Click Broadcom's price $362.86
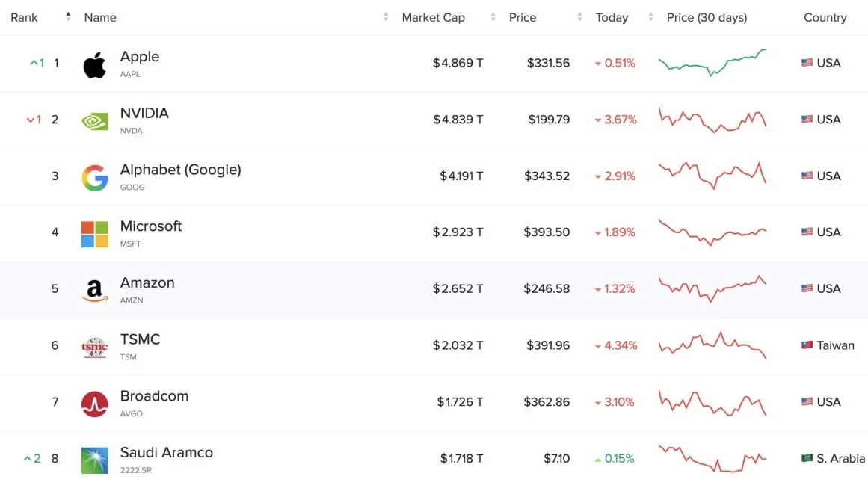This screenshot has height=488, width=868. click(x=547, y=402)
